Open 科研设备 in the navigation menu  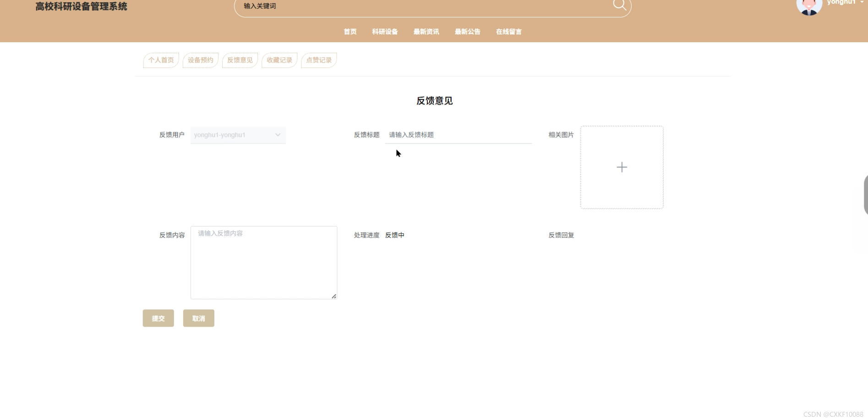(x=385, y=32)
